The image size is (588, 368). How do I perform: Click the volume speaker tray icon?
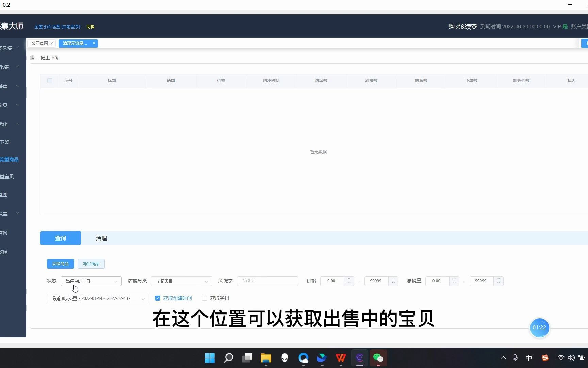pyautogui.click(x=571, y=358)
